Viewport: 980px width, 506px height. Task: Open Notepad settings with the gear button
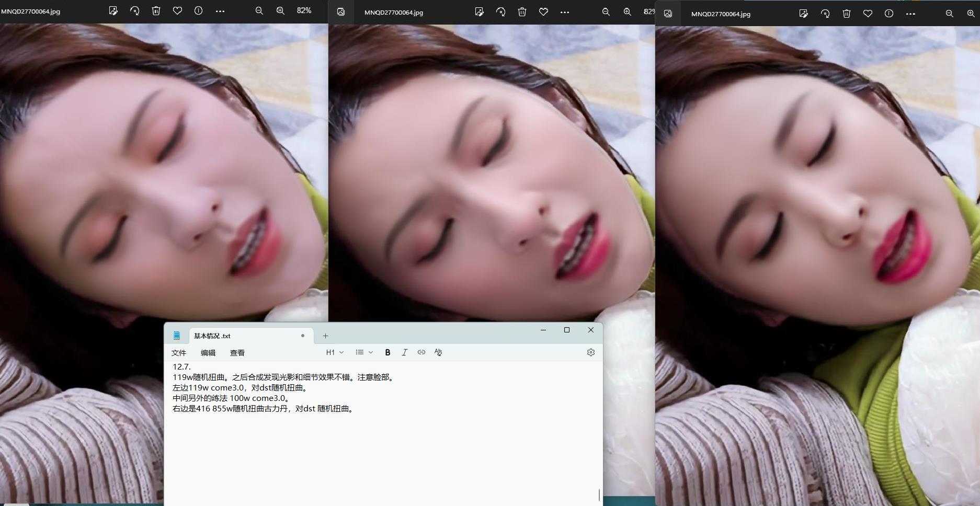(590, 352)
